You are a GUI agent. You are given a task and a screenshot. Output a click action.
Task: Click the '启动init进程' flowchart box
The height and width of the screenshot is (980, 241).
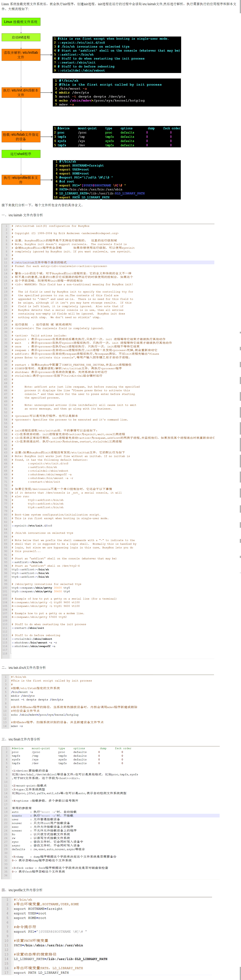[x=21, y=37]
